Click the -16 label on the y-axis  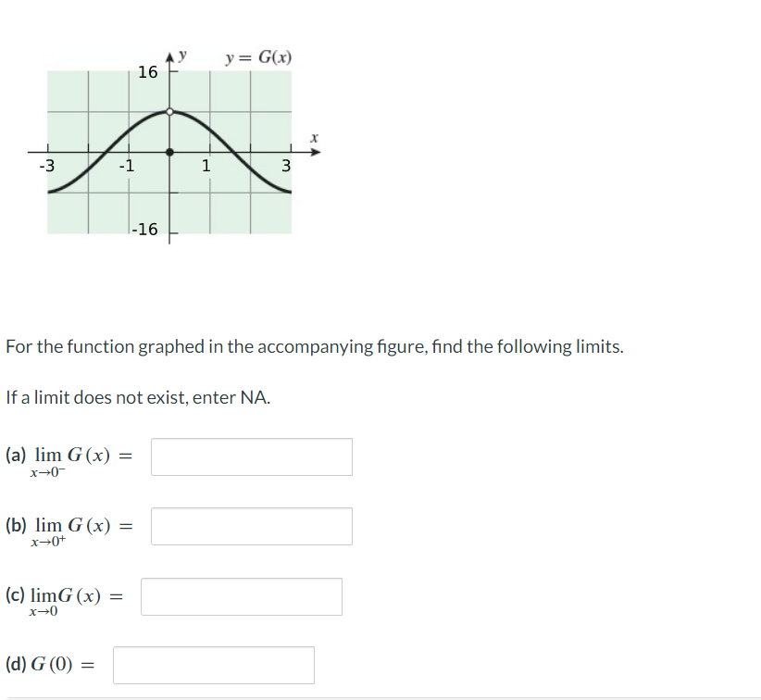click(144, 230)
